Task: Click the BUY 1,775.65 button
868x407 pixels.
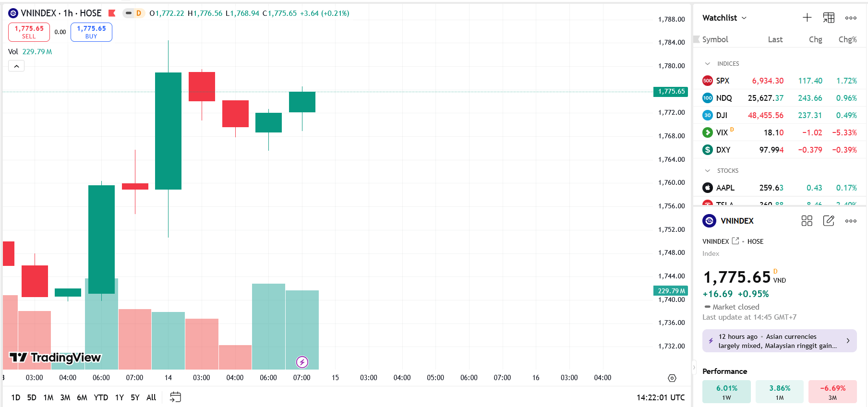Action: [x=91, y=32]
